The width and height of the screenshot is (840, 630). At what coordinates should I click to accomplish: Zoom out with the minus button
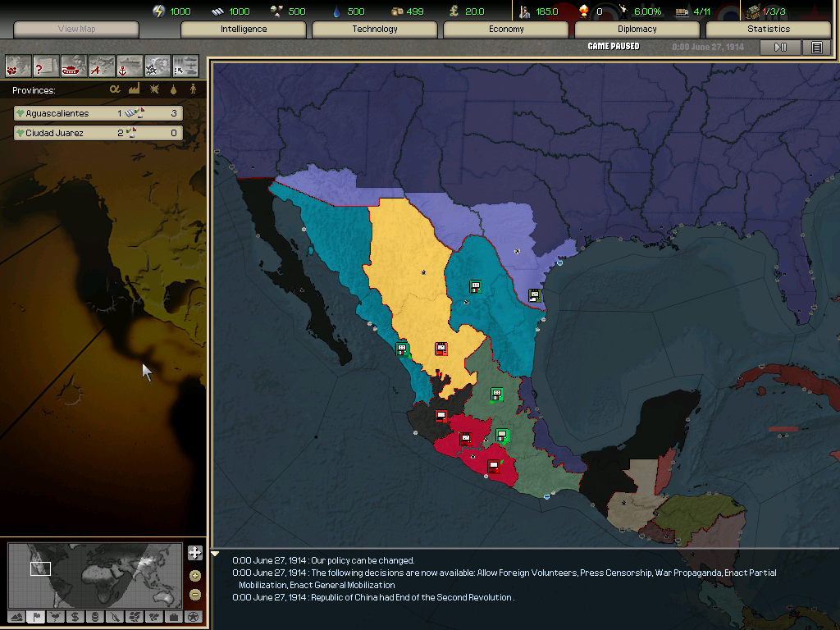click(x=194, y=595)
